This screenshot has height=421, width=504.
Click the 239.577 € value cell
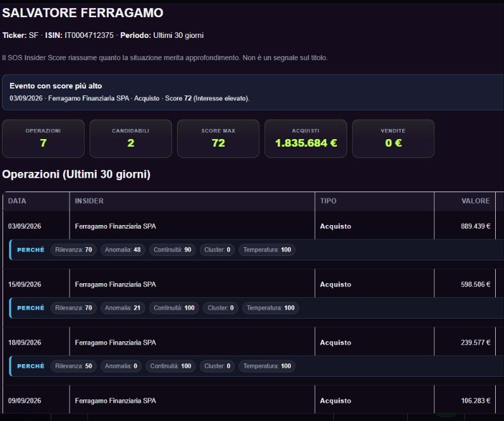click(476, 343)
